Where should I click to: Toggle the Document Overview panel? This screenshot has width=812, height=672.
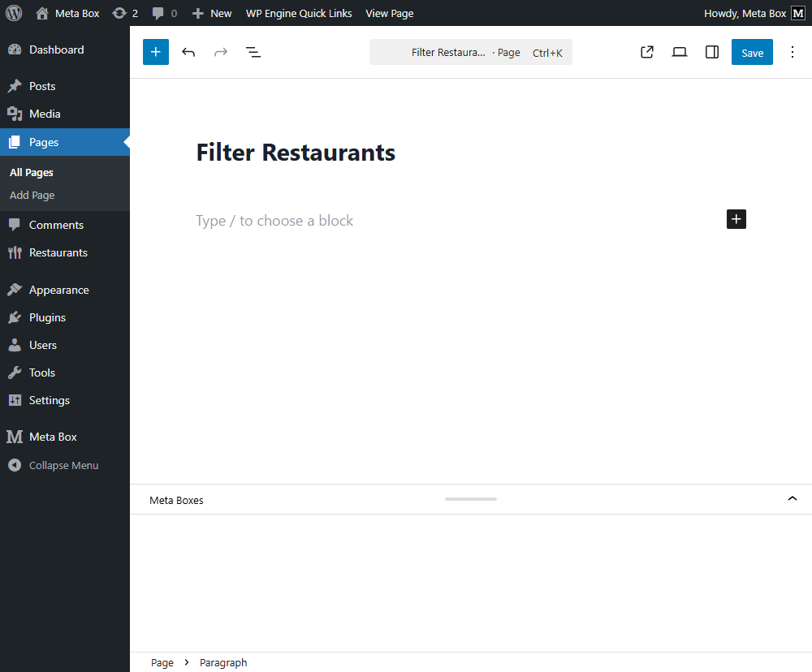coord(253,51)
